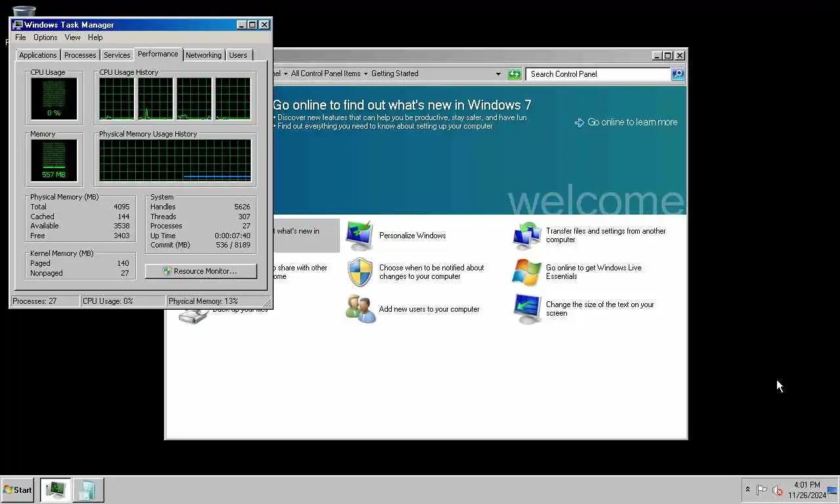Switch to the Applications tab

point(37,55)
